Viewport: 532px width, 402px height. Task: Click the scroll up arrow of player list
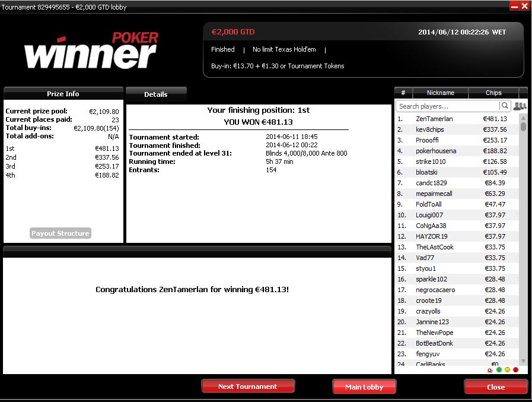click(523, 118)
